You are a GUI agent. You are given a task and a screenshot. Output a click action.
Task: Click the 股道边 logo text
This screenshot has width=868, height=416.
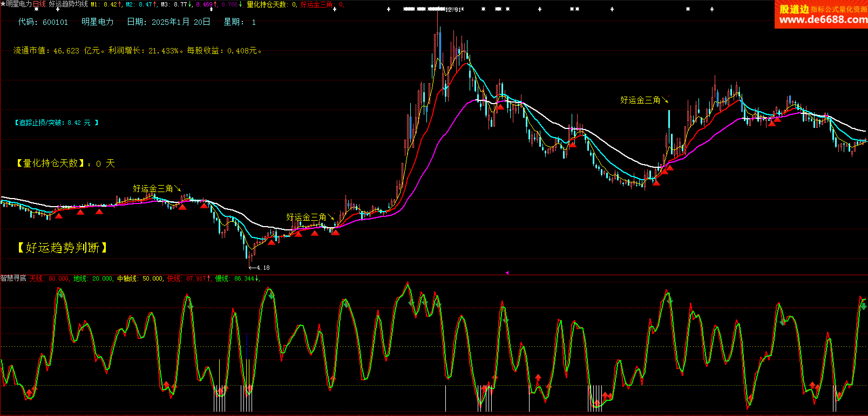[x=794, y=9]
